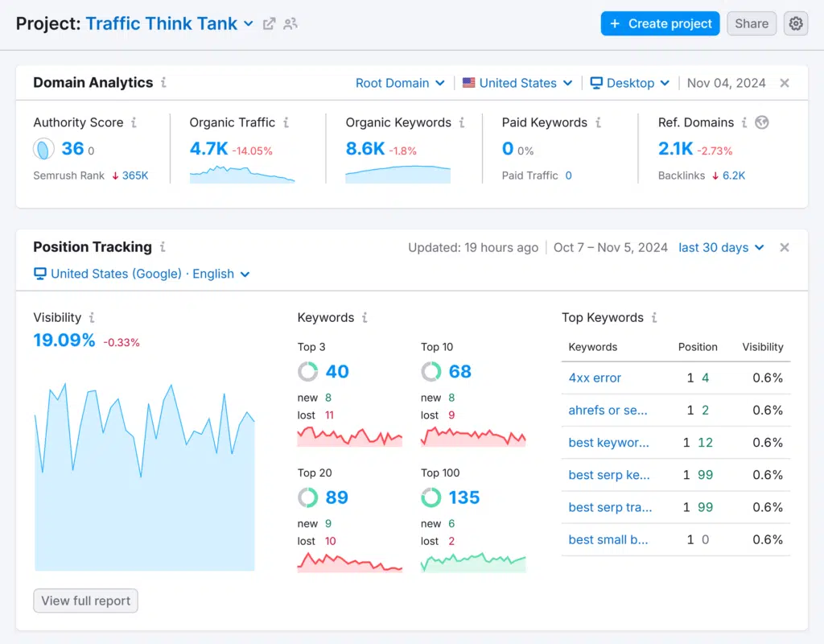Open the 4xx error keyword link

click(595, 378)
